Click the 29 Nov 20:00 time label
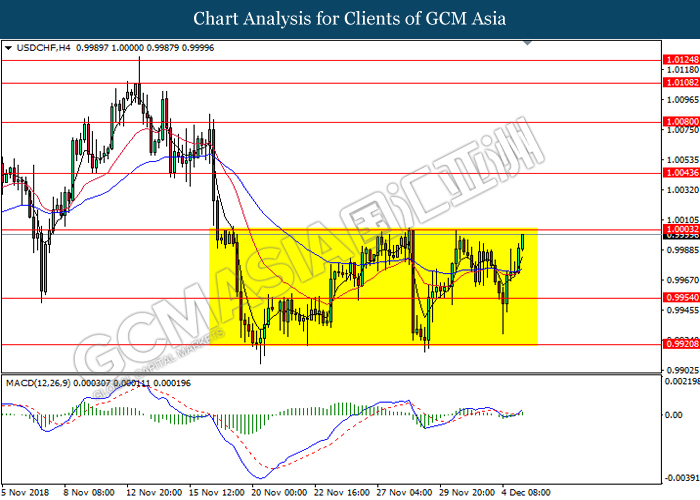Viewport: 700px width, 500px height. coord(467,492)
